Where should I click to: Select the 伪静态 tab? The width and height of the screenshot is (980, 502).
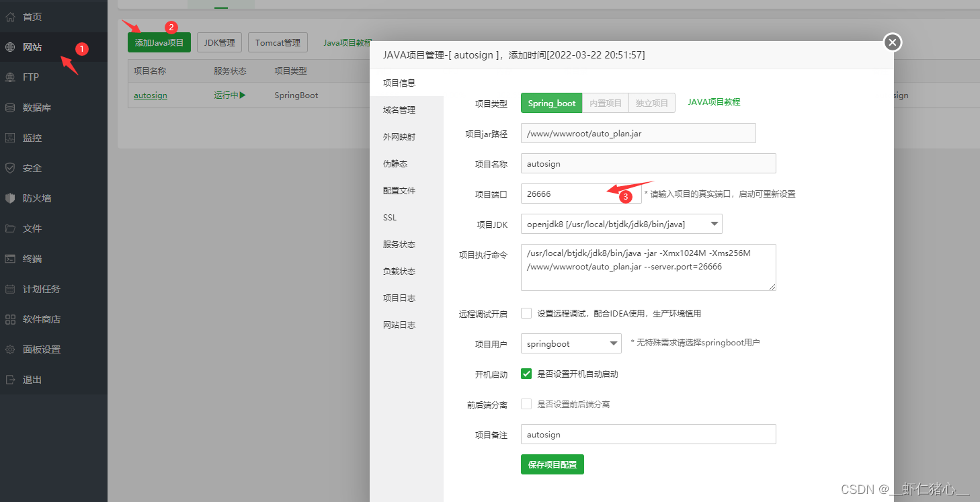pos(407,163)
